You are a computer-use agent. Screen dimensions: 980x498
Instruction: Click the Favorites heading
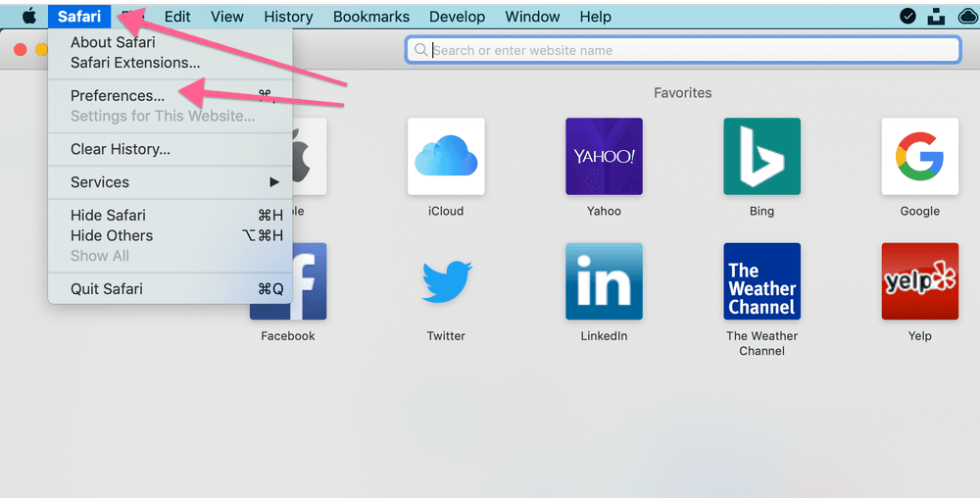coord(682,92)
